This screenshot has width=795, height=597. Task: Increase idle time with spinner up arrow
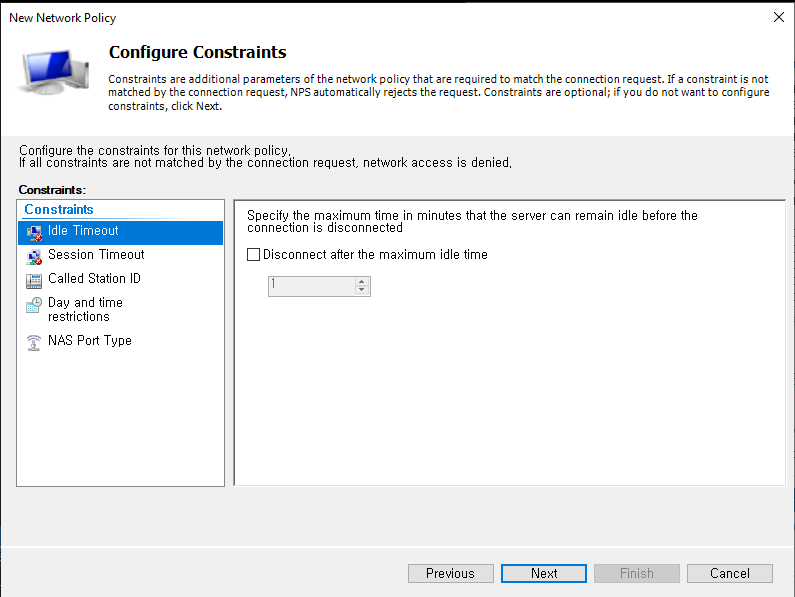pyautogui.click(x=362, y=282)
